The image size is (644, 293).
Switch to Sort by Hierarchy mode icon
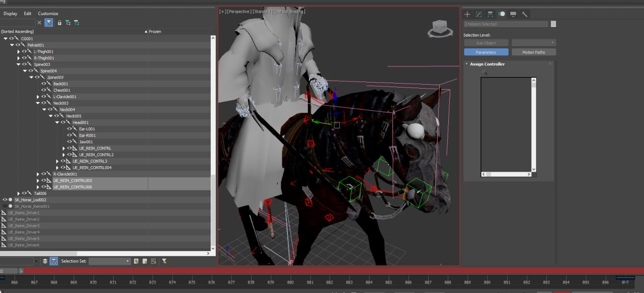54,261
